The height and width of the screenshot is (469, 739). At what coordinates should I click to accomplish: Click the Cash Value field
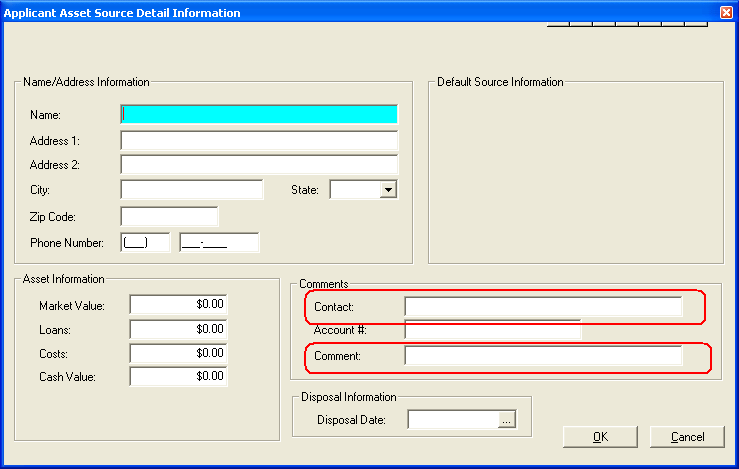178,377
